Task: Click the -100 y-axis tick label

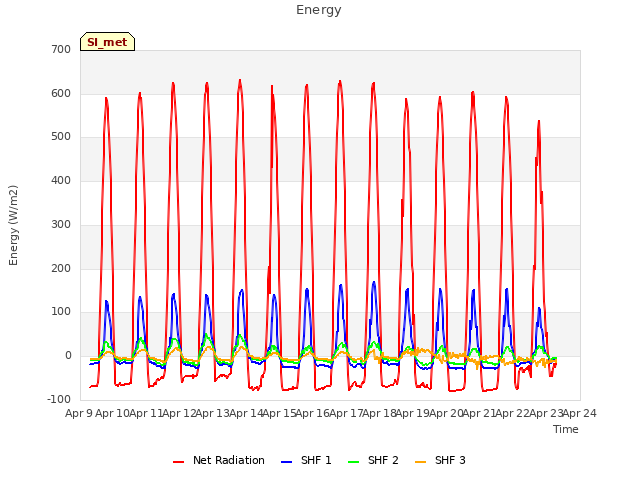Action: 59,400
